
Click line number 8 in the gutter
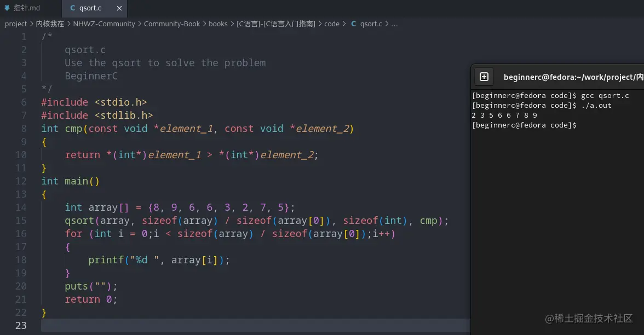click(24, 129)
